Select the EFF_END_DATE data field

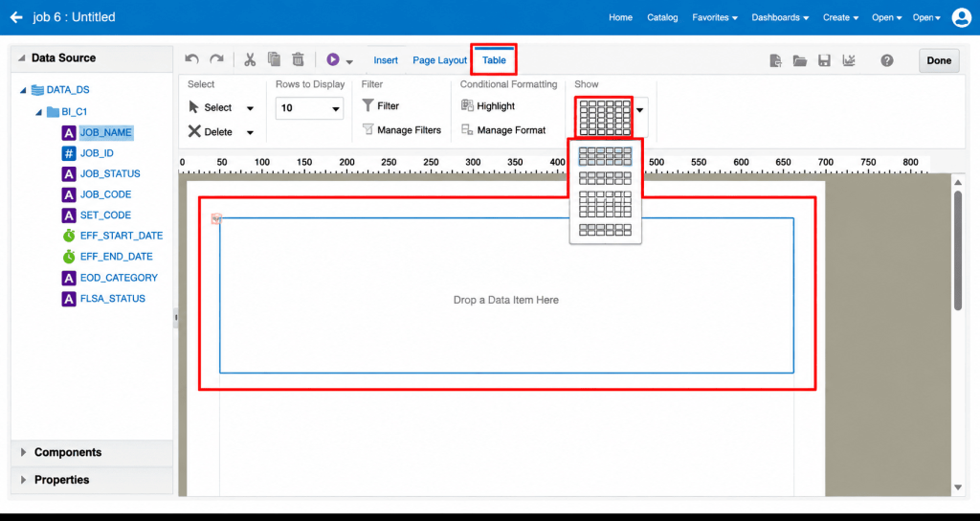pos(116,257)
